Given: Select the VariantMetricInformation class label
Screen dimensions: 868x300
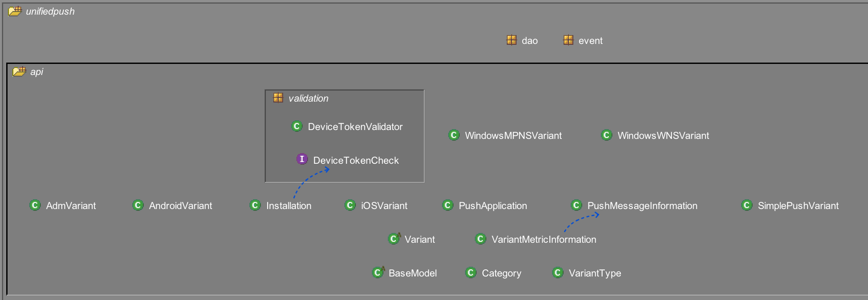Looking at the screenshot, I should [x=544, y=240].
